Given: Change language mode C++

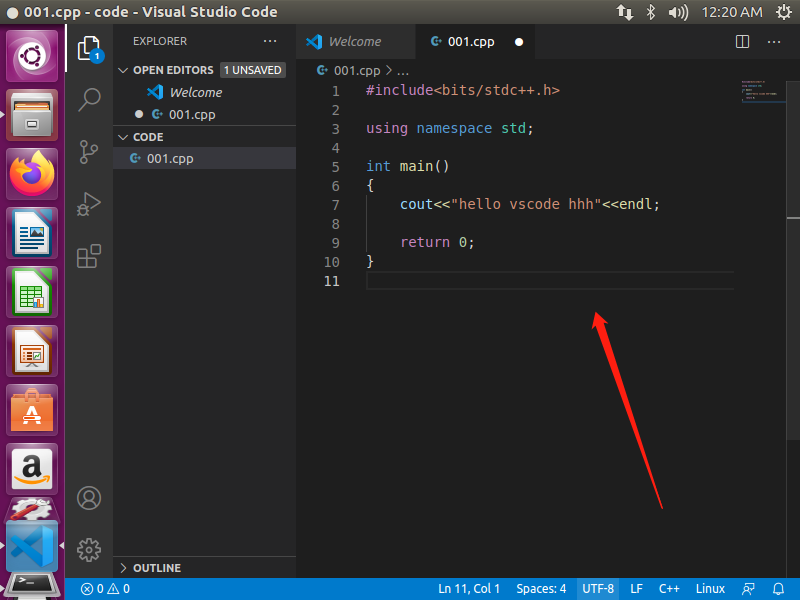Looking at the screenshot, I should click(x=669, y=589).
